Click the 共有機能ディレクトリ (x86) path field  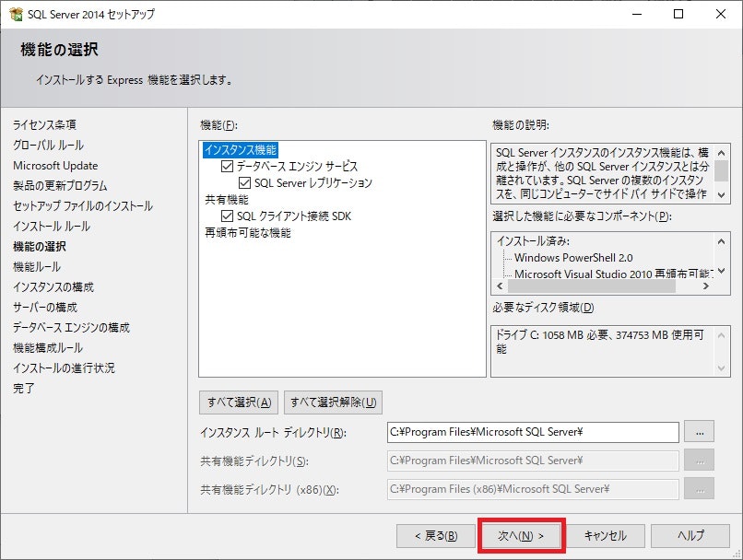[x=533, y=489]
